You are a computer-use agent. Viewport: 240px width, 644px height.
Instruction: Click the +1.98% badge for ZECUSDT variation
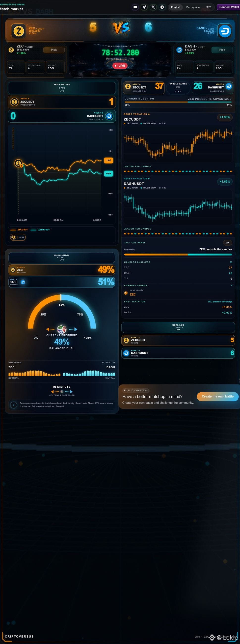click(x=225, y=117)
